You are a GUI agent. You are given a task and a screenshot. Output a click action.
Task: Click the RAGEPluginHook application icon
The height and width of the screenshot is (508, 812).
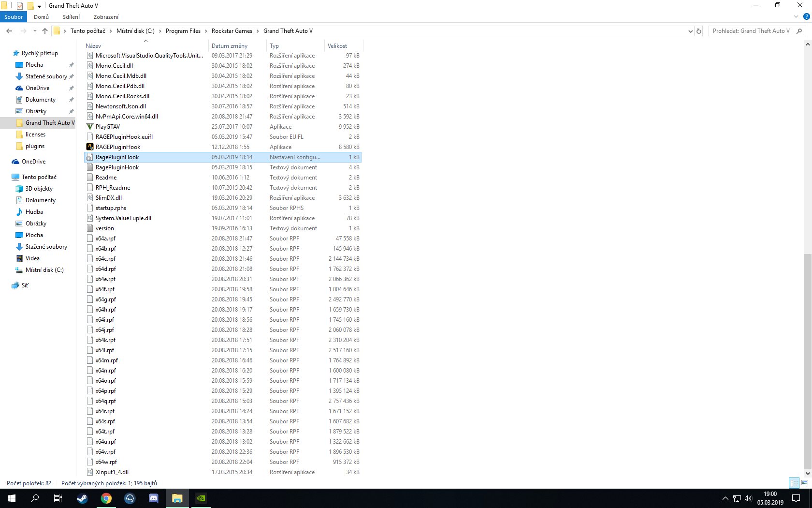point(90,147)
